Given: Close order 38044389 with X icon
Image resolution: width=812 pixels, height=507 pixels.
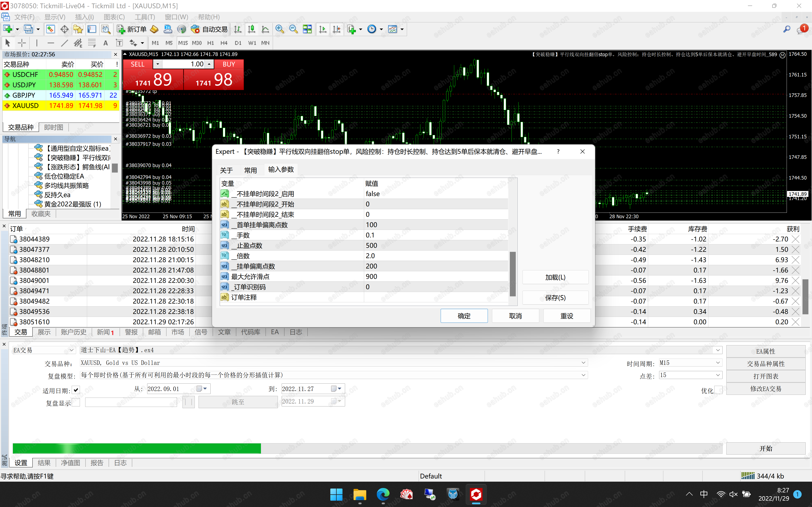Looking at the screenshot, I should (x=795, y=239).
